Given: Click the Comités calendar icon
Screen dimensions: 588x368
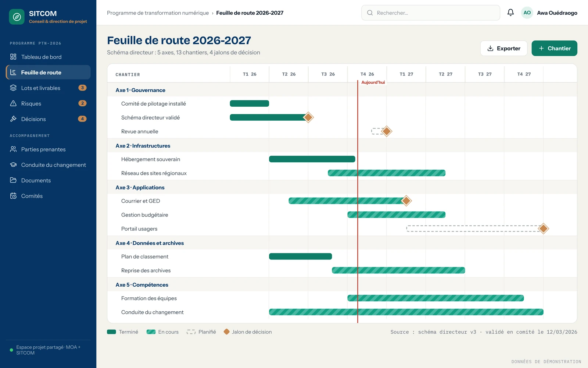Looking at the screenshot, I should (13, 196).
